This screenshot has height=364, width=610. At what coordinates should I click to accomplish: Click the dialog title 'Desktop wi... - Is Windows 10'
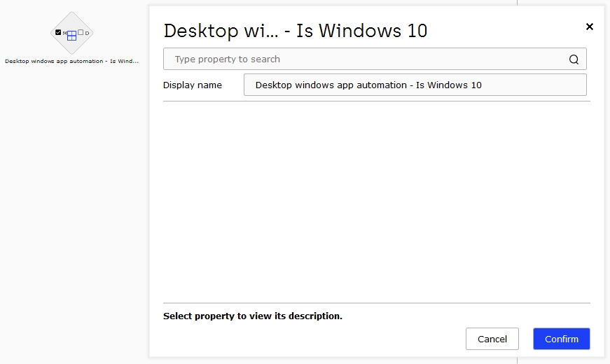(296, 31)
